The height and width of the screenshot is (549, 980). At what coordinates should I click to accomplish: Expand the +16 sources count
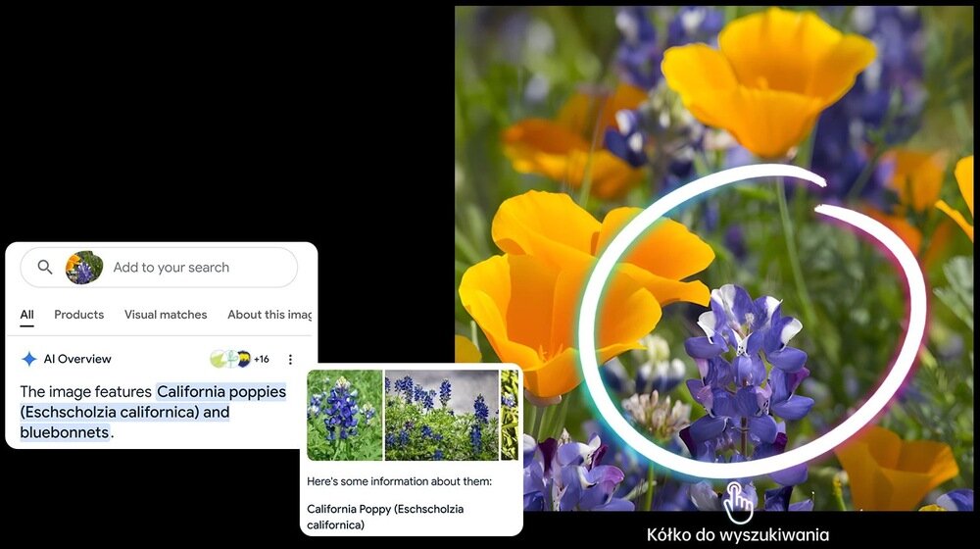[262, 360]
